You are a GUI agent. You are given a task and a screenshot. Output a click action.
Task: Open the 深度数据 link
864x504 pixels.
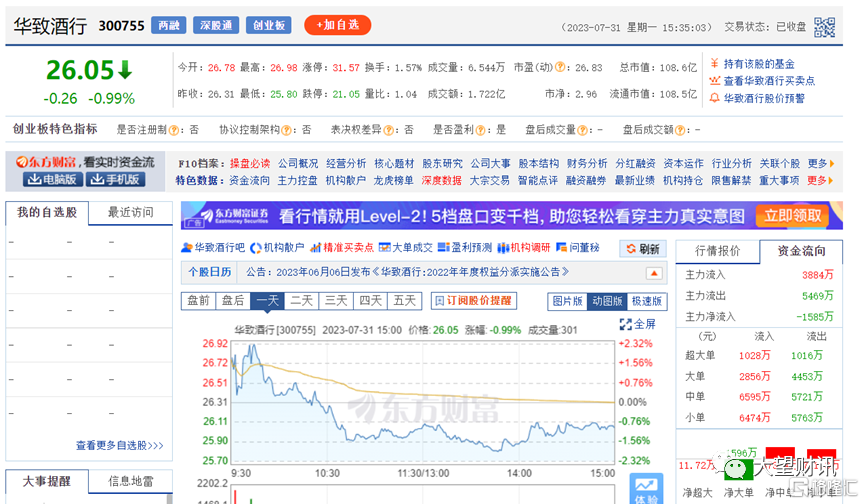click(x=441, y=180)
